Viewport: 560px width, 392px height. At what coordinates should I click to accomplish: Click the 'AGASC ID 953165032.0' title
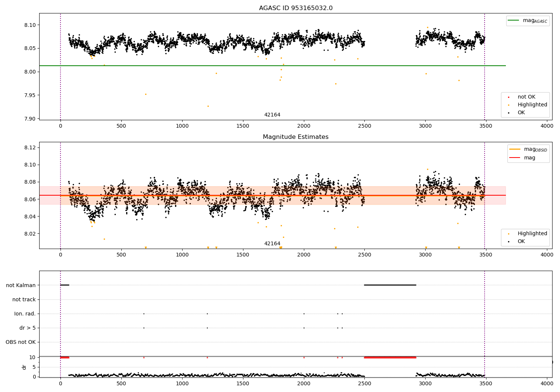click(296, 8)
